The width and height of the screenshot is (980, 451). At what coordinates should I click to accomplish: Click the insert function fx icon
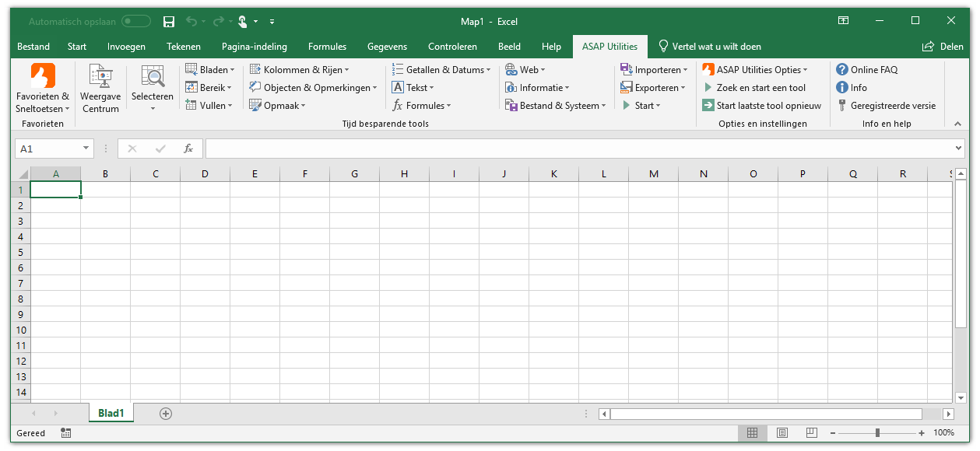188,149
